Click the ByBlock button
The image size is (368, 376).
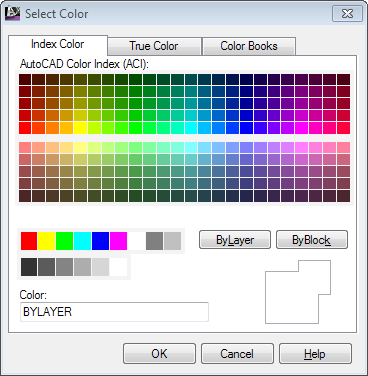pos(312,240)
